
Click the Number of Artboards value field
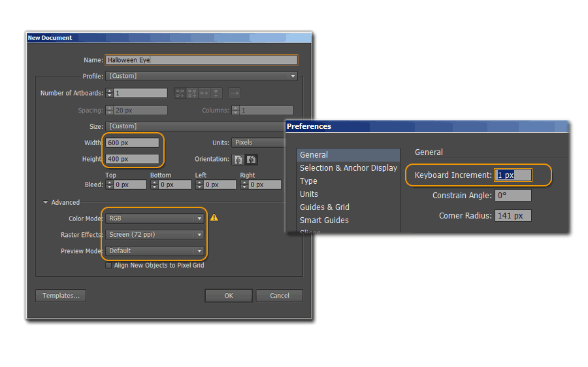point(140,93)
